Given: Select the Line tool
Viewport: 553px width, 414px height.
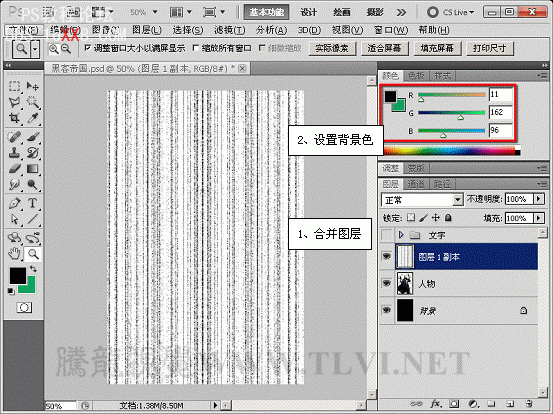Looking at the screenshot, I should click(32, 219).
